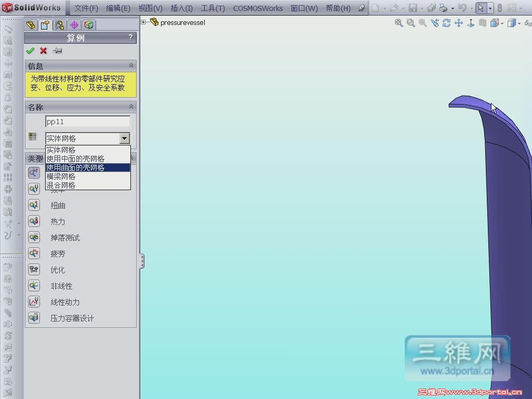This screenshot has height=399, width=532.
Task: Open the FeatureManager design tree tab
Action: click(x=31, y=25)
